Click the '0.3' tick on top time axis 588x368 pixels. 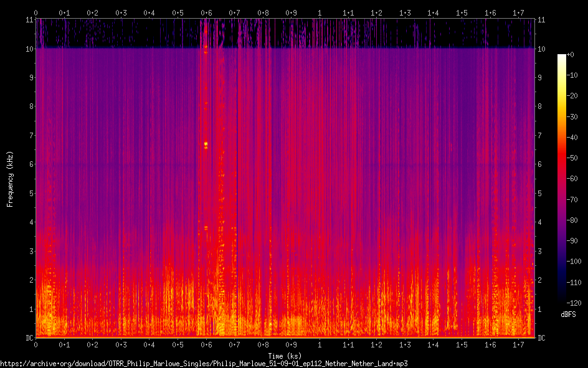point(121,12)
